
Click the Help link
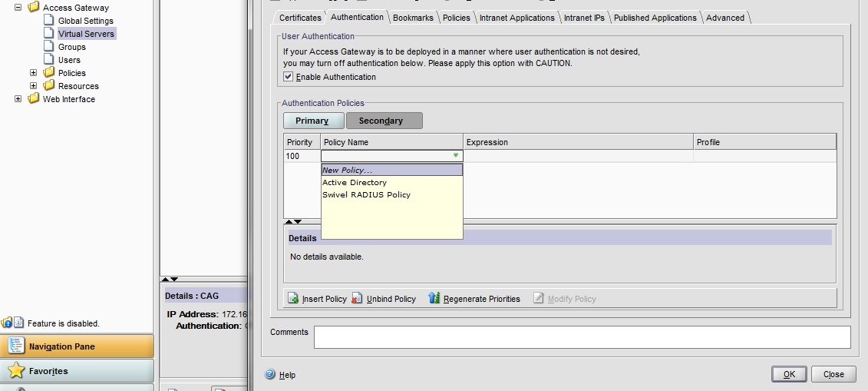point(287,375)
